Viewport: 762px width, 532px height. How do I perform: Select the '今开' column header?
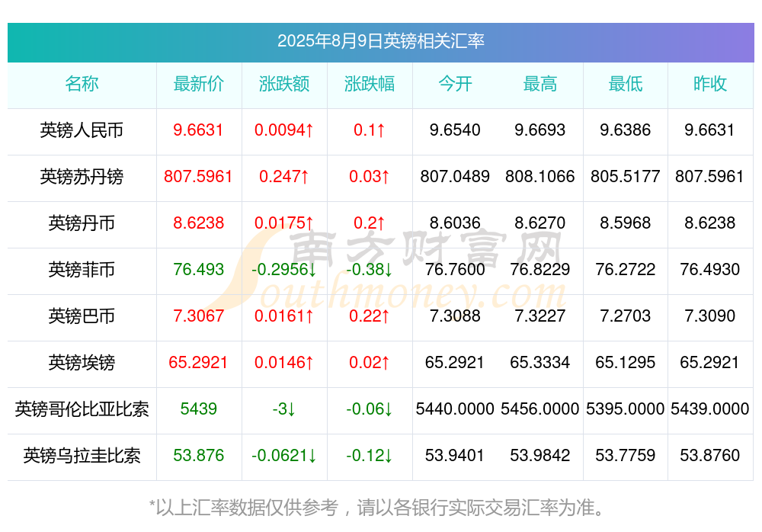(455, 84)
